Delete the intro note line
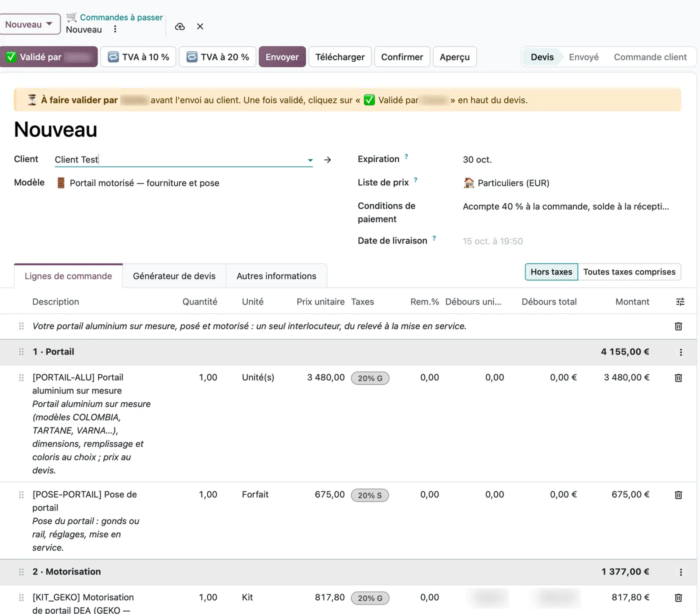The width and height of the screenshot is (700, 614). pyautogui.click(x=678, y=326)
